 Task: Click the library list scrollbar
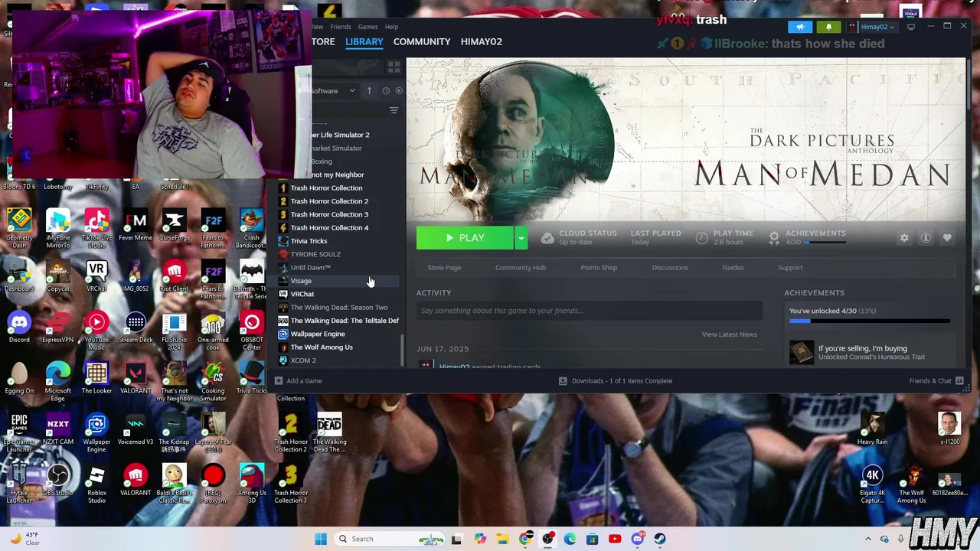coord(403,349)
